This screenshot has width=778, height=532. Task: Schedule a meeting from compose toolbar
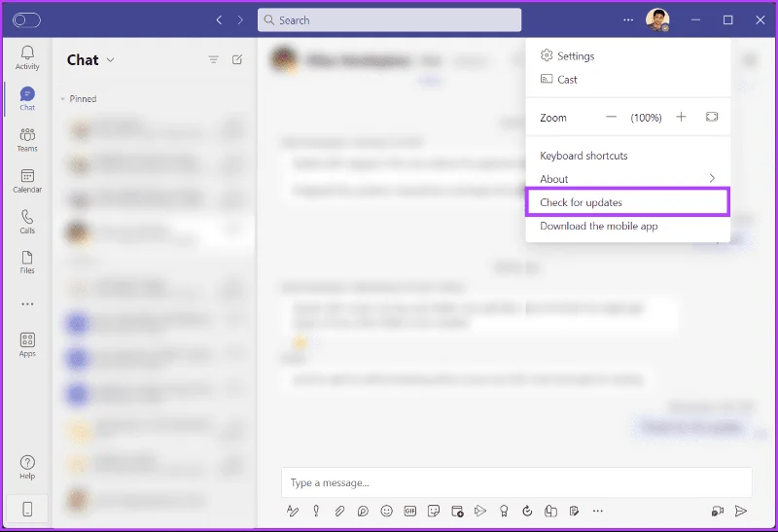[x=457, y=511]
